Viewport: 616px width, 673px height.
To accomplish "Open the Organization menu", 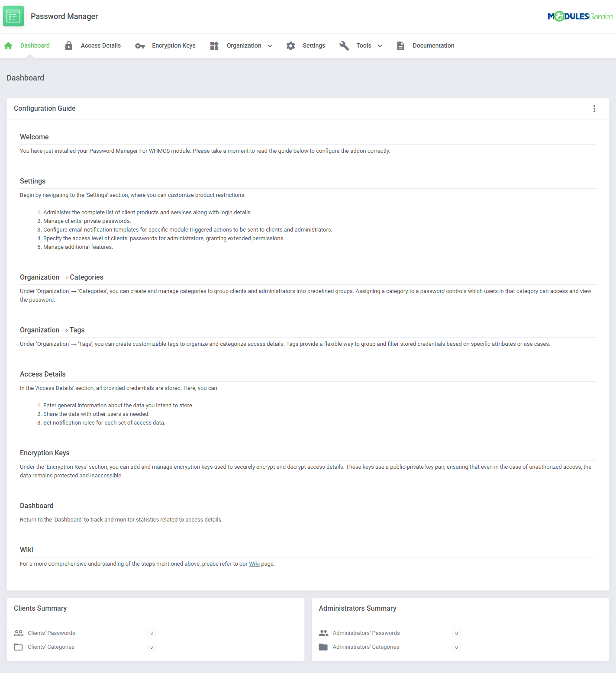I will 244,45.
